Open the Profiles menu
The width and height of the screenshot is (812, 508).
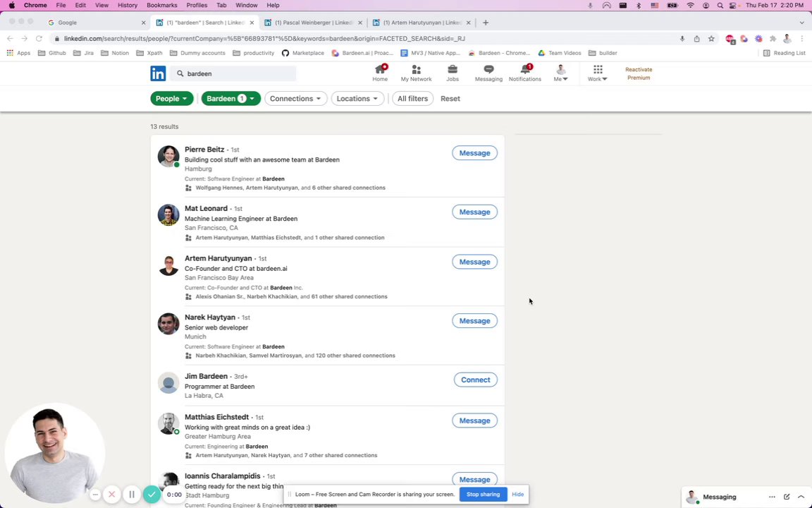197,5
